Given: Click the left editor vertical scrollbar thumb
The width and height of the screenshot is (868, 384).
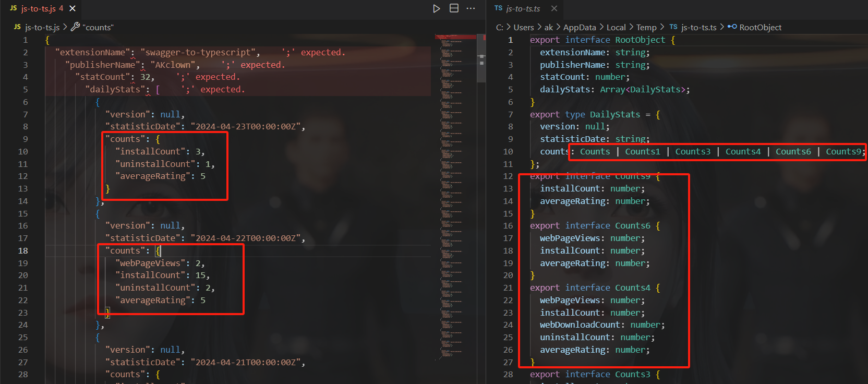Looking at the screenshot, I should click(481, 58).
